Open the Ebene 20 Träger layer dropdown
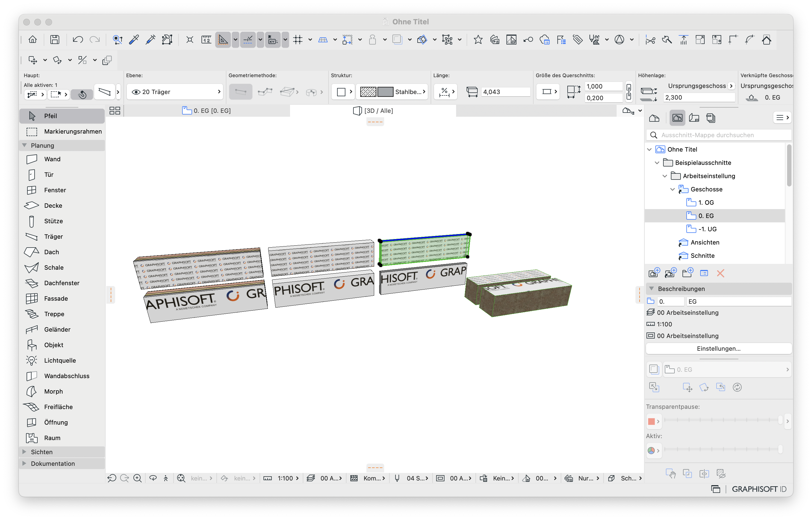 click(175, 92)
